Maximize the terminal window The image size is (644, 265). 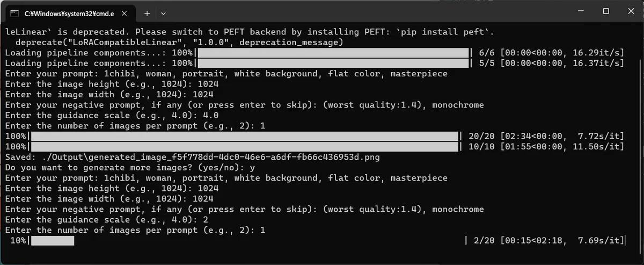coord(605,11)
